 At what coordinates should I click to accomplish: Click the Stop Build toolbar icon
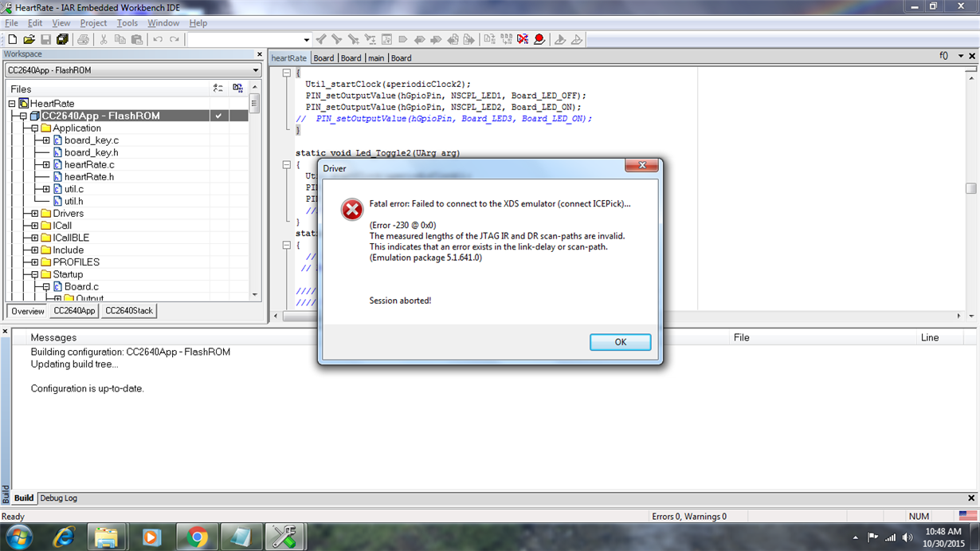coord(523,39)
